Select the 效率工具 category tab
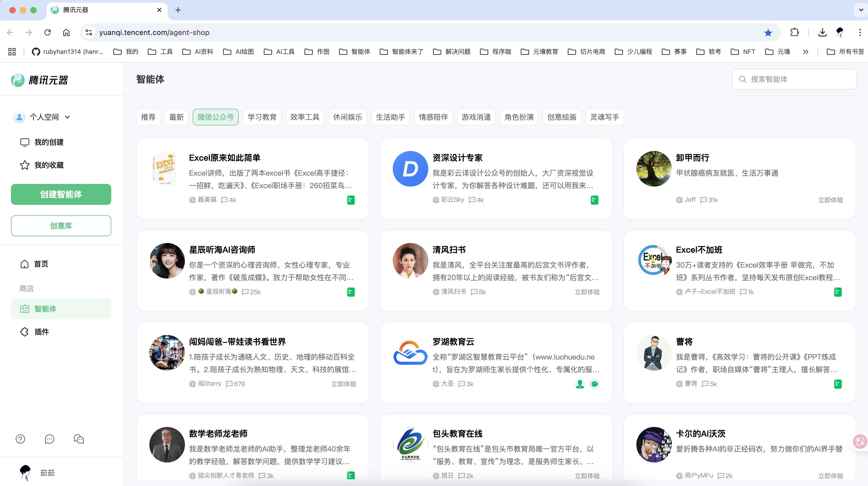 point(305,117)
